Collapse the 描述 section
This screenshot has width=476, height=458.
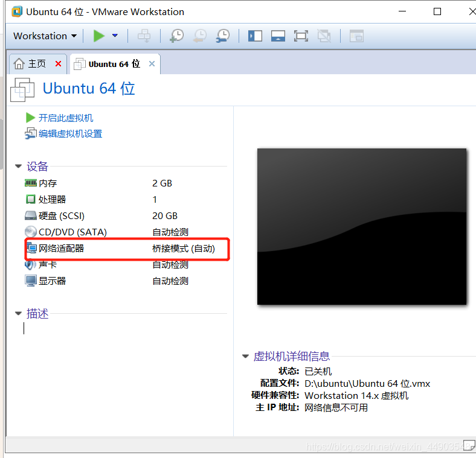tap(18, 313)
